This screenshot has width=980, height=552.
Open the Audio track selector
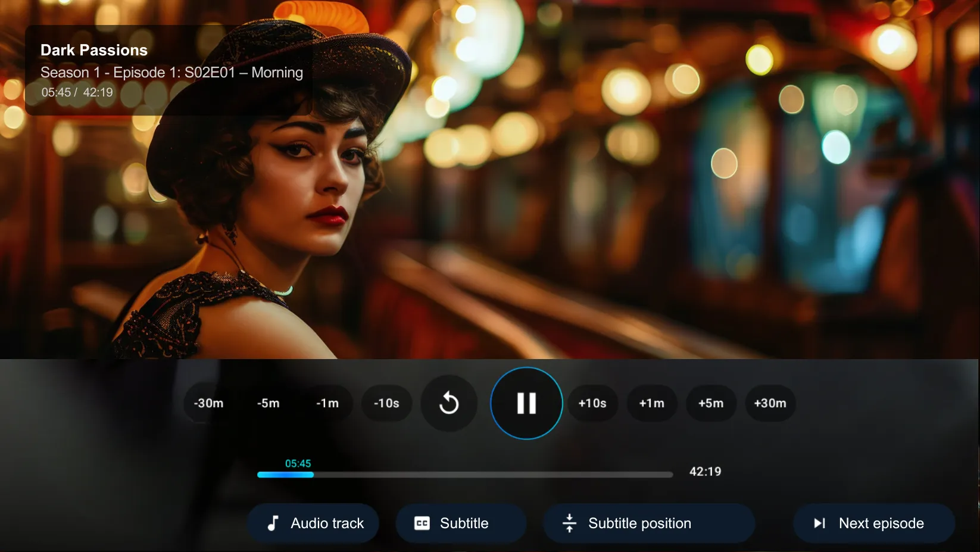click(313, 523)
